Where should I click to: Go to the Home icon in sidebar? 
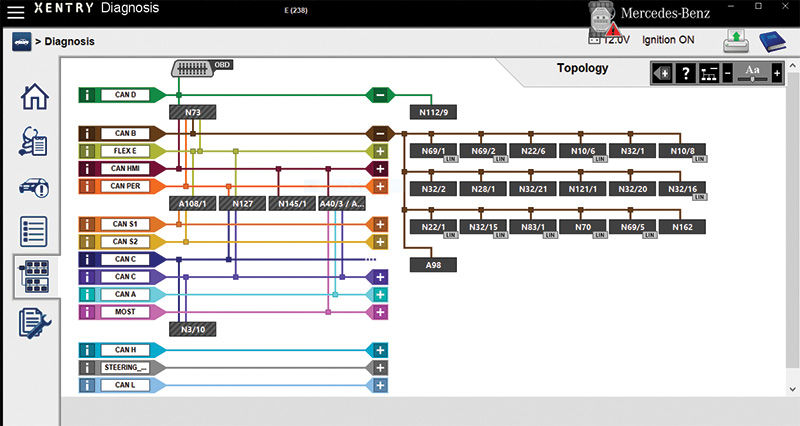[x=34, y=97]
